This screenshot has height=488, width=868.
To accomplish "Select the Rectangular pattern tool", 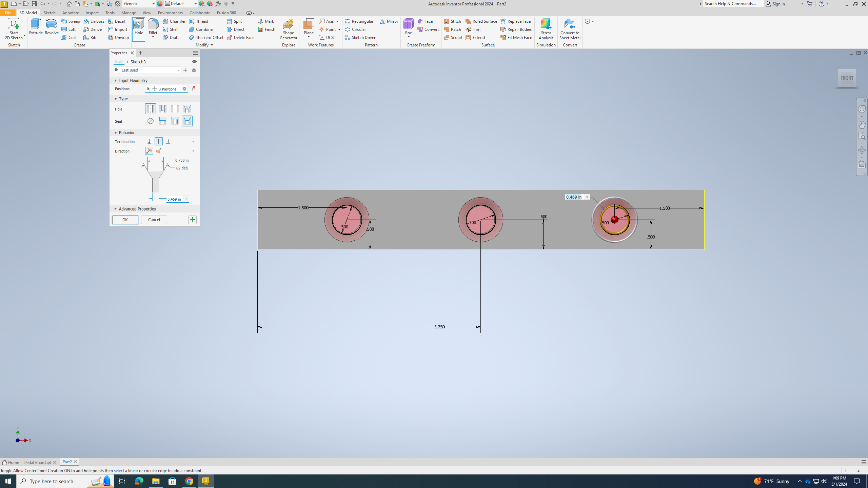I will pos(359,21).
